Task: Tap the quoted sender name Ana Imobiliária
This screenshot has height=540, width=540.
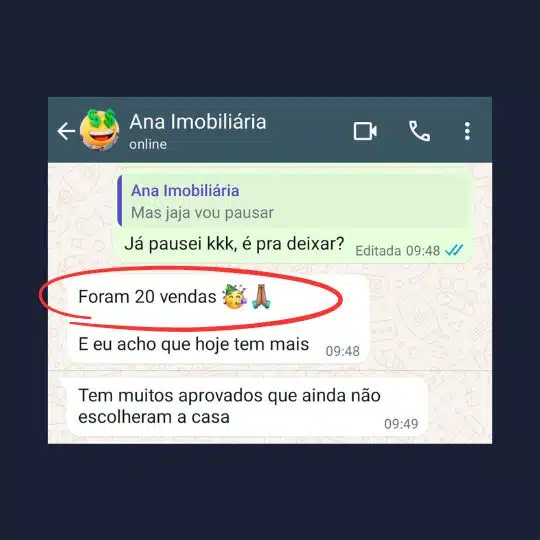Action: (185, 191)
